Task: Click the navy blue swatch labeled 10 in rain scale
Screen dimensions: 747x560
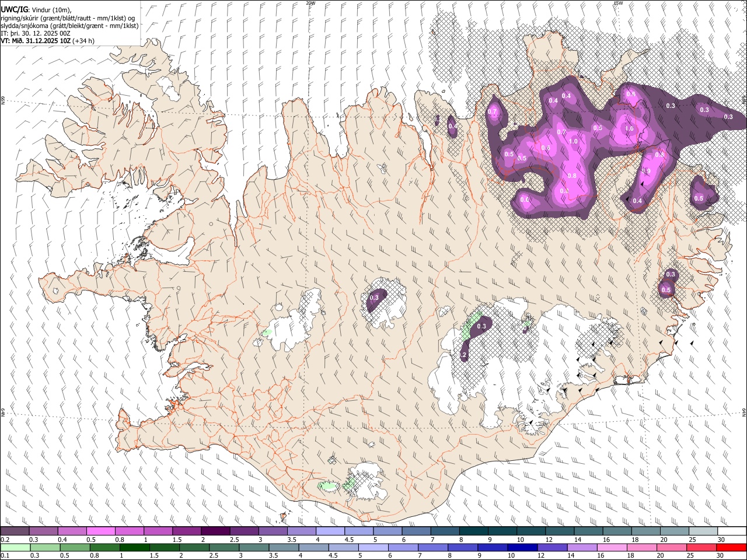Action: click(x=522, y=548)
